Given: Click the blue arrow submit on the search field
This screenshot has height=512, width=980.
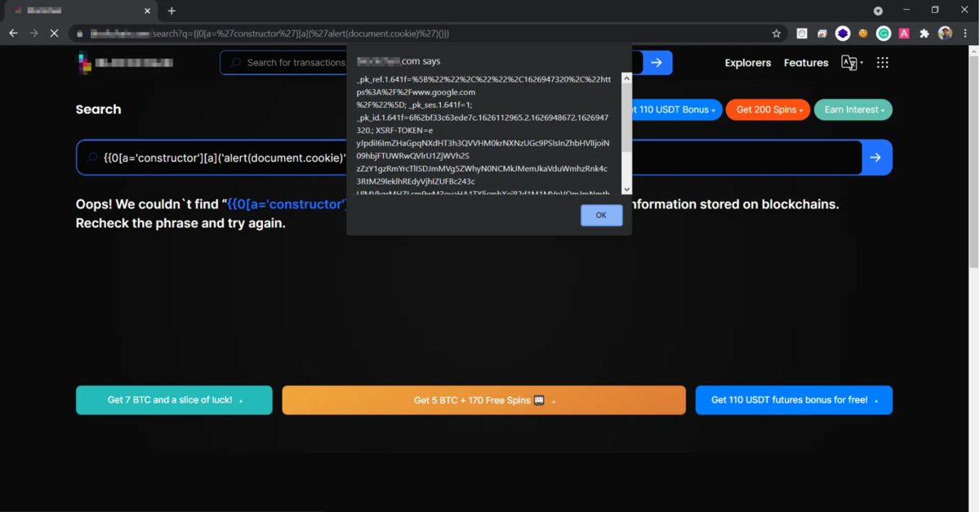Looking at the screenshot, I should (x=876, y=157).
